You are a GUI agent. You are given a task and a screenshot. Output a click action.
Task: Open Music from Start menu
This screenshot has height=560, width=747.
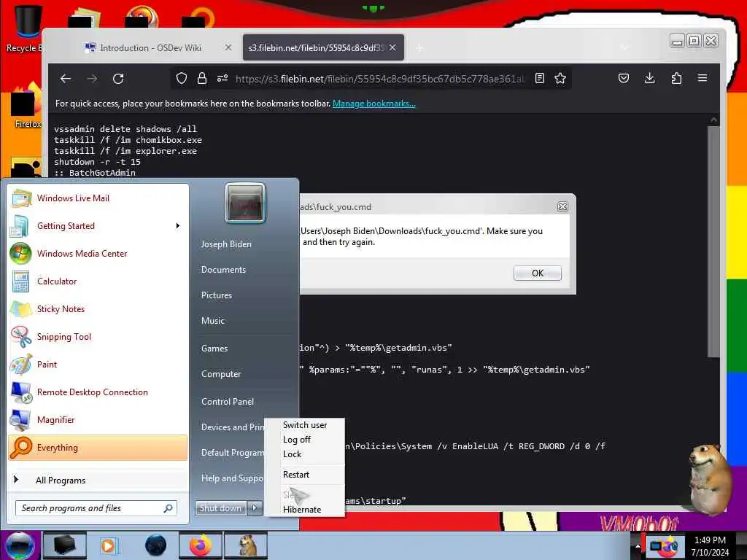coord(213,321)
